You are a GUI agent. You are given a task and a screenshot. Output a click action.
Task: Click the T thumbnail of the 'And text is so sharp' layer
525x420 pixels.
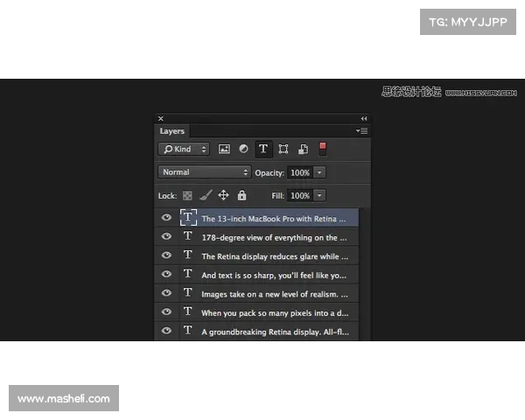point(188,274)
